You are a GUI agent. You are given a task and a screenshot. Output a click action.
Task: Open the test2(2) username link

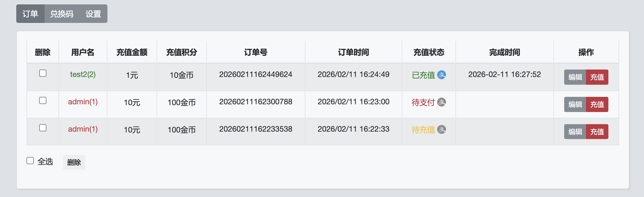point(82,74)
